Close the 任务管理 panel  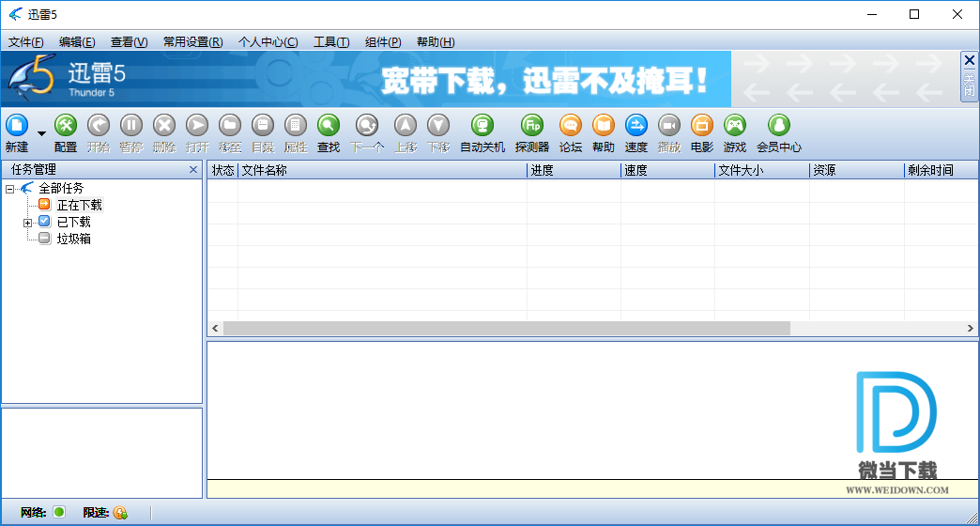[x=193, y=169]
